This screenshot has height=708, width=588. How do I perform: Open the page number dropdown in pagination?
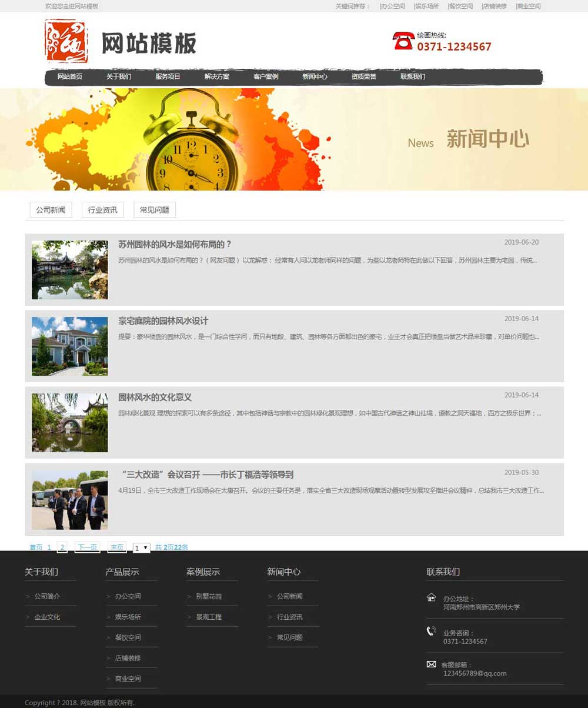(x=141, y=547)
